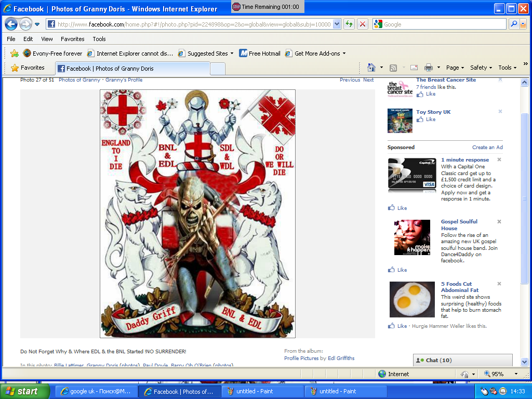532x399 pixels.
Task: Like the Gospel Soulful House ad
Action: click(402, 270)
